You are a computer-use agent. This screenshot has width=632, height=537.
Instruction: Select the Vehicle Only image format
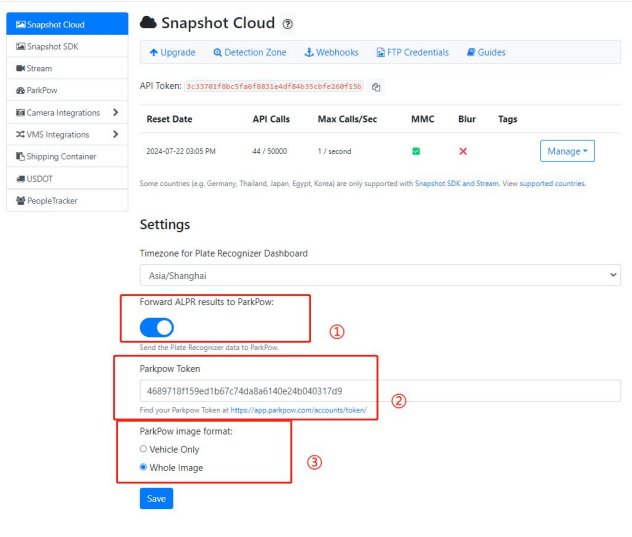click(143, 449)
